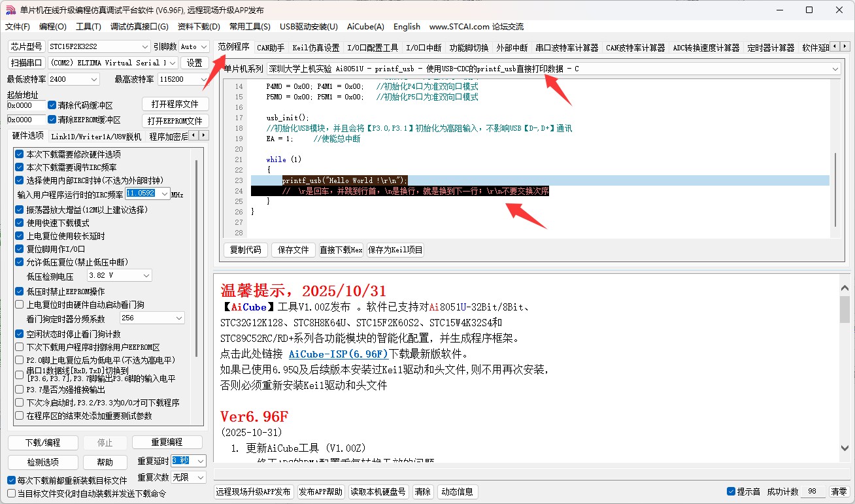Viewport: 855px width, 504px height.
Task: Open the example program selector dropdown
Action: [835, 68]
